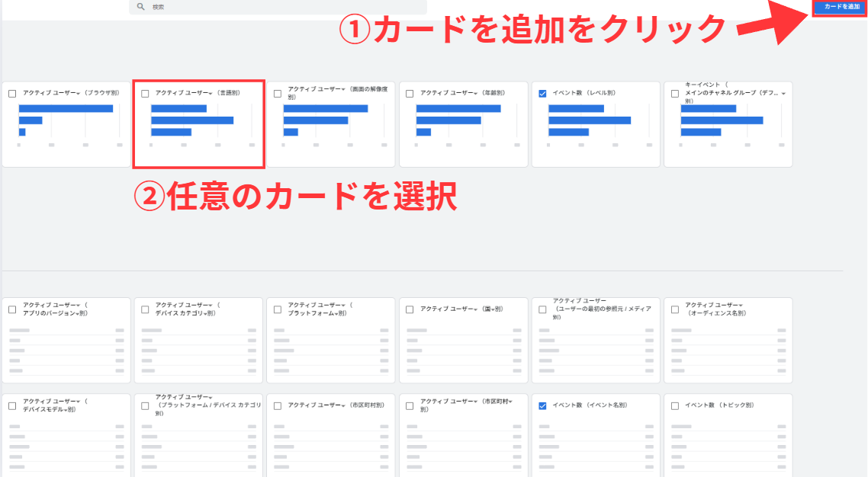868x477 pixels.
Task: Uncheck the イベント数（レベル別）checkbox
Action: (542, 94)
